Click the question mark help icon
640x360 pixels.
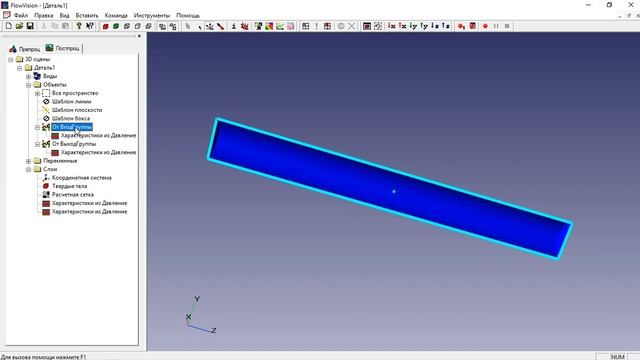(79, 26)
